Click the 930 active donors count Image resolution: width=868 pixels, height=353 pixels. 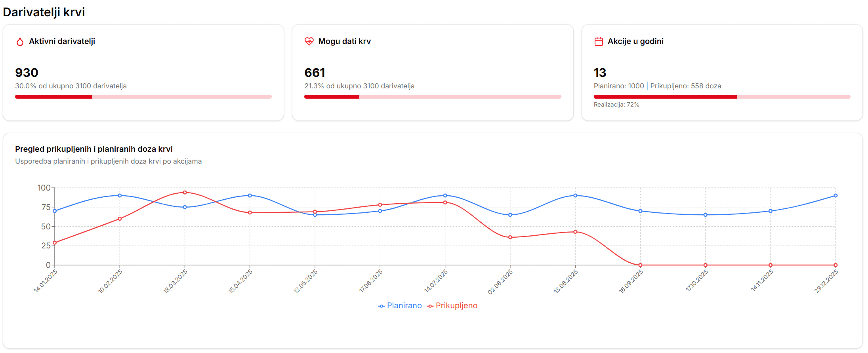[x=27, y=73]
